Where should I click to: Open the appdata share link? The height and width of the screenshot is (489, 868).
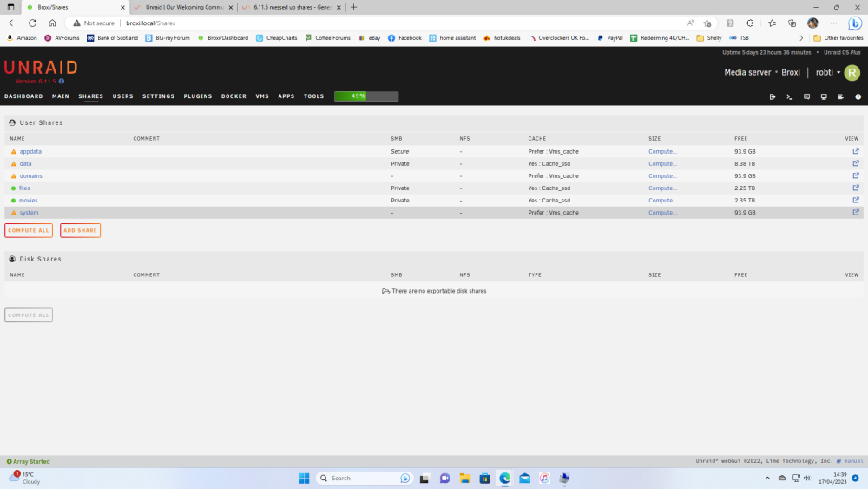(x=30, y=151)
